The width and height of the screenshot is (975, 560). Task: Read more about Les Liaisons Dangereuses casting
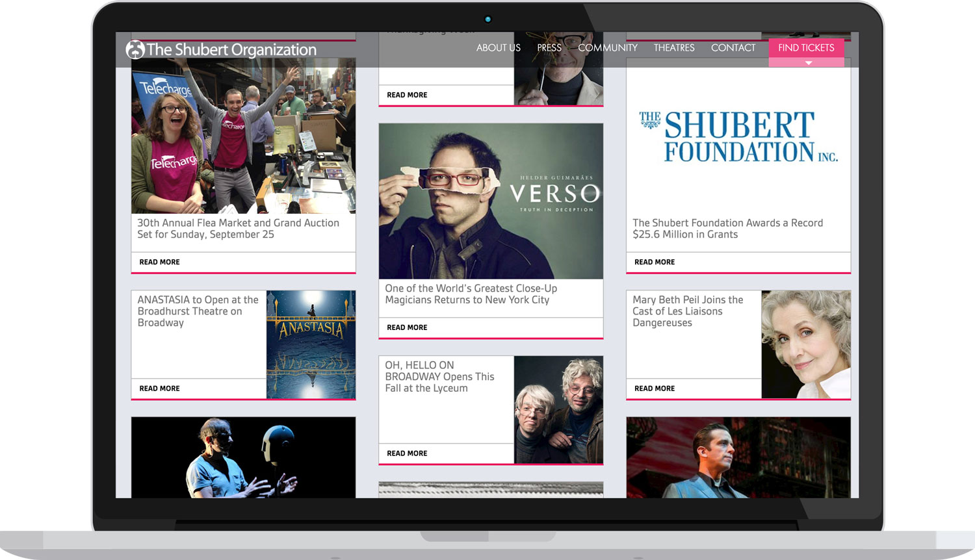coord(654,388)
